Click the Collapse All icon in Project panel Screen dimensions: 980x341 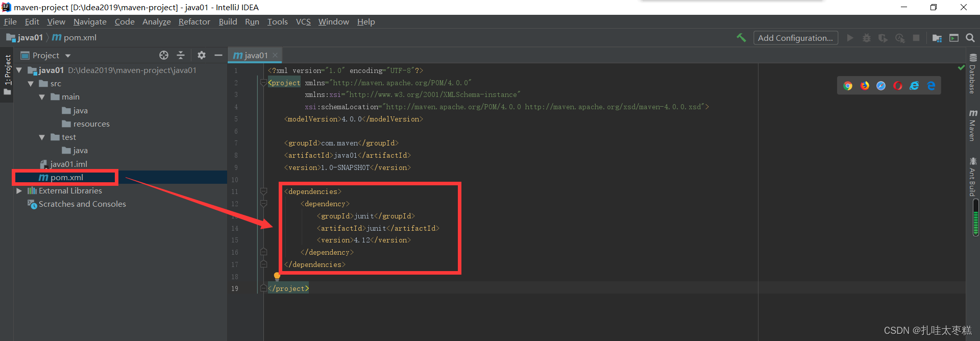(x=181, y=55)
